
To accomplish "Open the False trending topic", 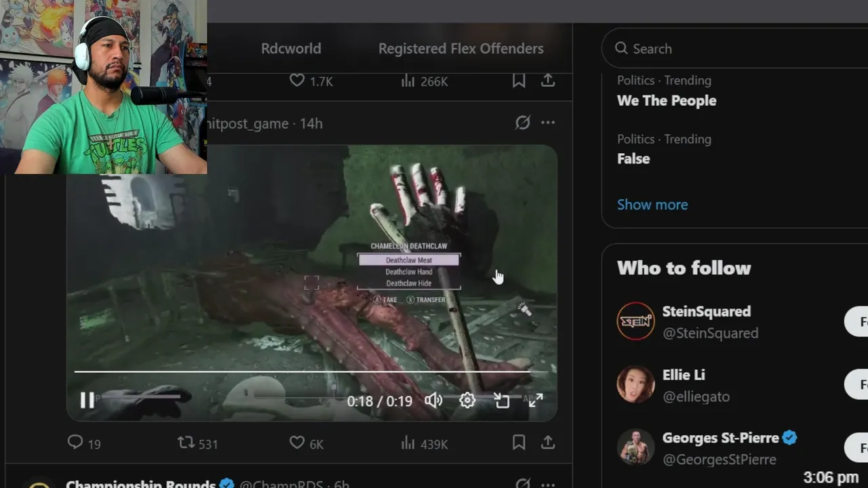I will pos(633,159).
